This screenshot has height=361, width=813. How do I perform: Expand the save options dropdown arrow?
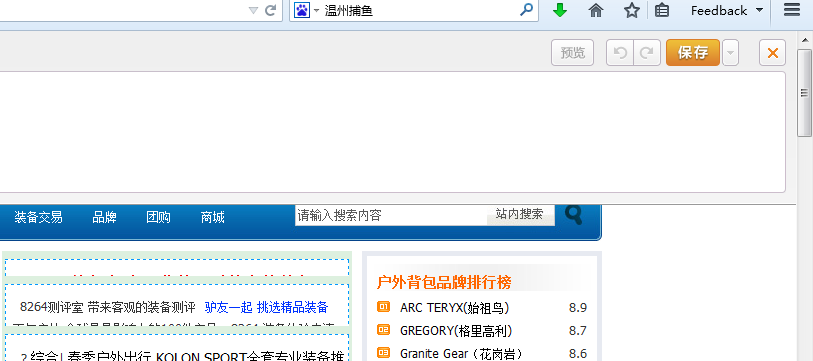coord(730,52)
